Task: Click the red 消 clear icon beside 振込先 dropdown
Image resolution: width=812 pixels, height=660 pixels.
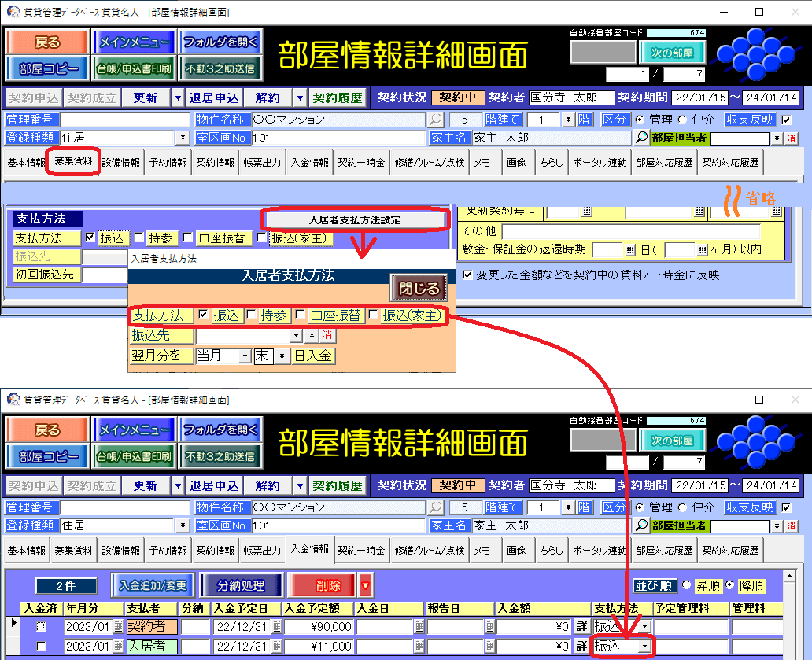Action: click(x=327, y=336)
